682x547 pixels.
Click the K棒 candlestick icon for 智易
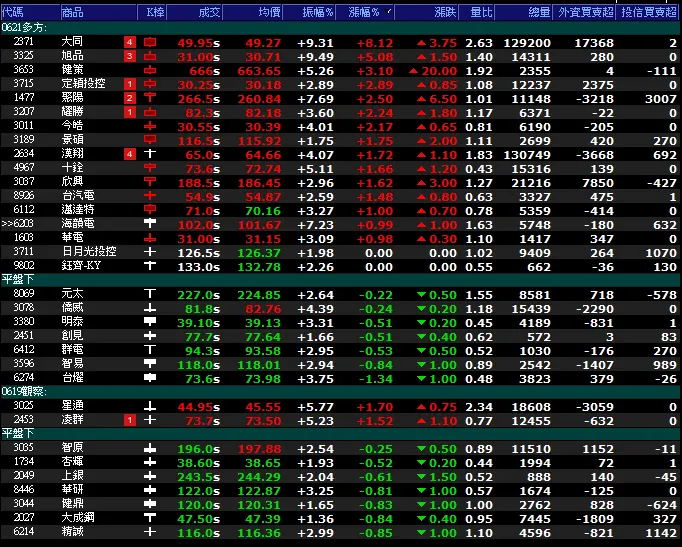[x=150, y=364]
